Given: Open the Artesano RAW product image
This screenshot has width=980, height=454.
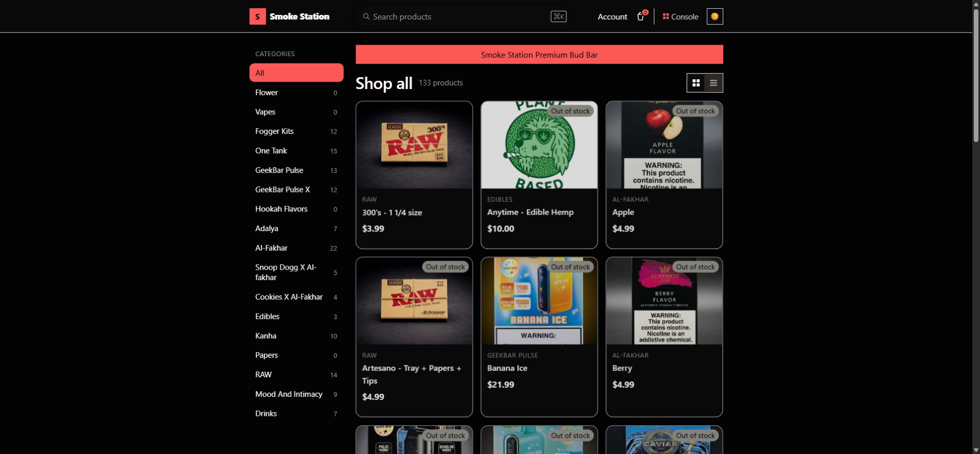Looking at the screenshot, I should [414, 301].
